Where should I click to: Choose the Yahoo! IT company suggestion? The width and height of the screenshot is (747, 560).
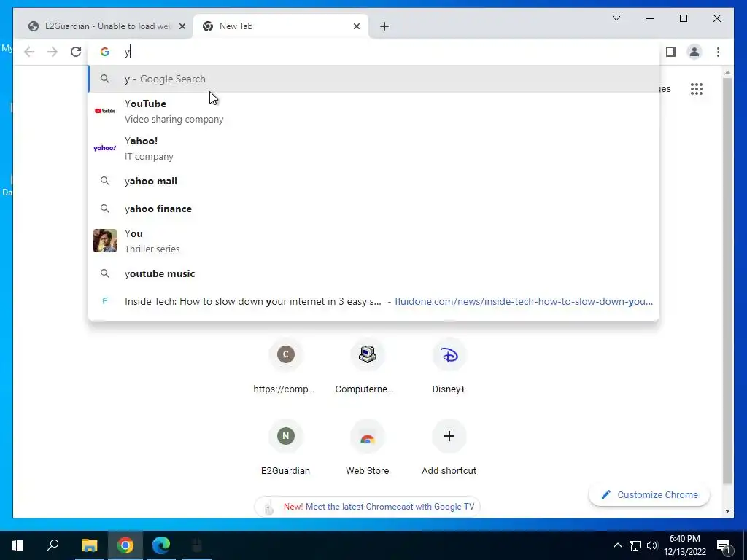373,148
